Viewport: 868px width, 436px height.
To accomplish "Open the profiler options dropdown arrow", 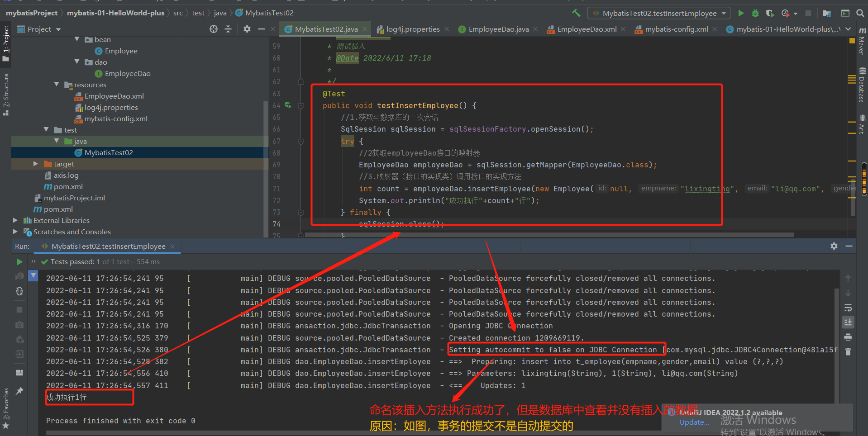I will [796, 14].
